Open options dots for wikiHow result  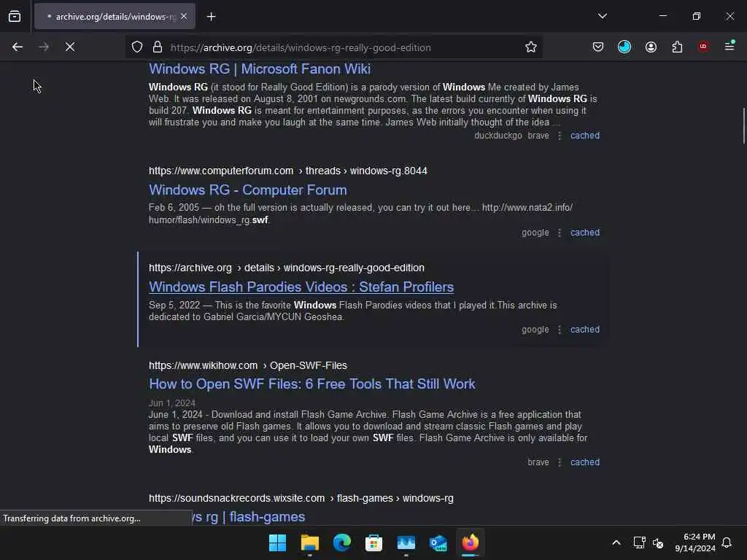pos(560,462)
